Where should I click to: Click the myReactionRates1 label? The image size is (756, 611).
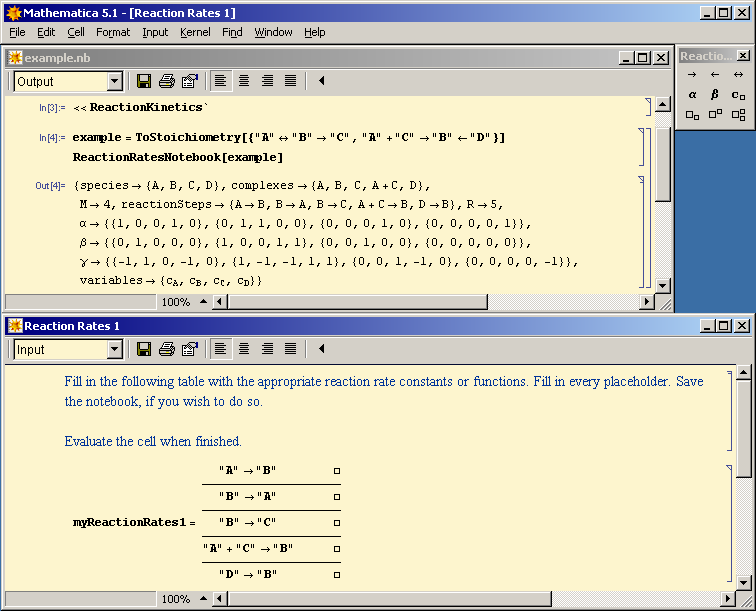pos(129,522)
